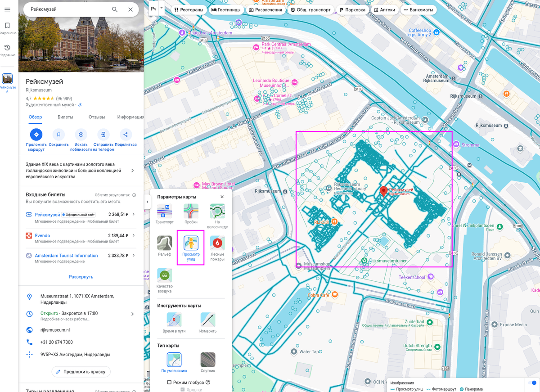Filter by Развлечения chip
Image resolution: width=540 pixels, height=392 pixels.
265,9
